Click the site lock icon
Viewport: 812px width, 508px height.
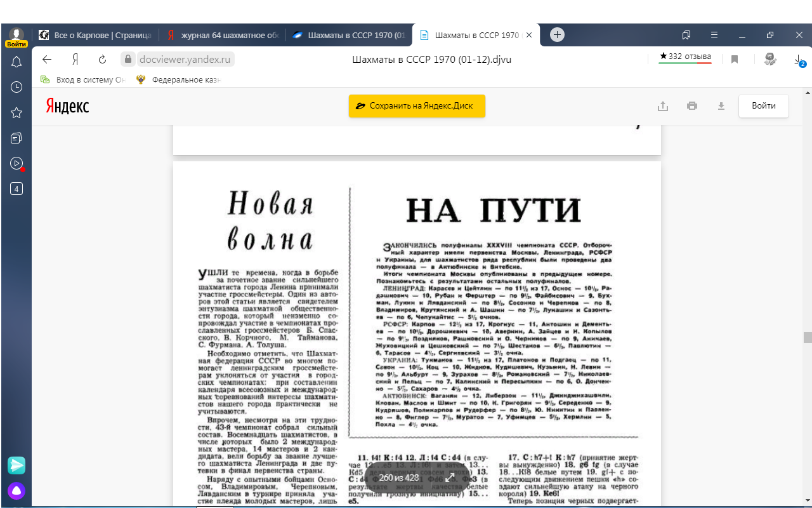click(x=128, y=59)
